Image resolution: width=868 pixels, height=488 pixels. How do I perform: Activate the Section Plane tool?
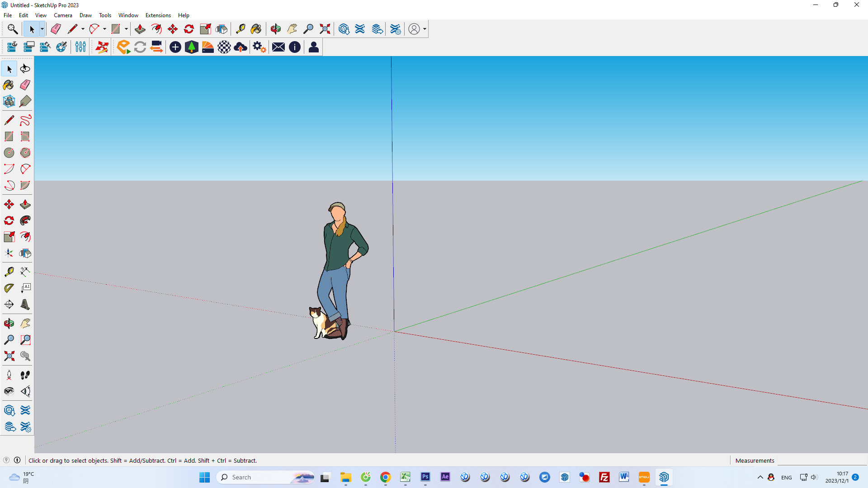tap(9, 304)
